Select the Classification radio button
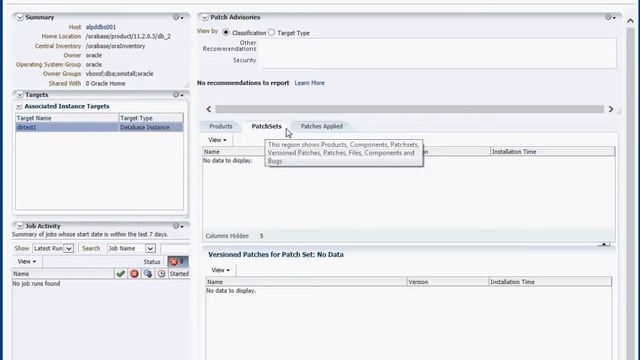 226,32
